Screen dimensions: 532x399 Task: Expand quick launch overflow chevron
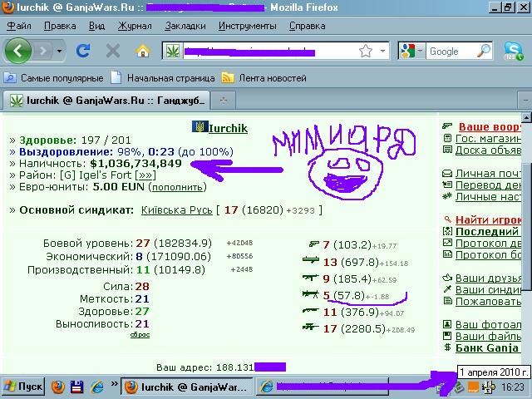click(x=115, y=384)
